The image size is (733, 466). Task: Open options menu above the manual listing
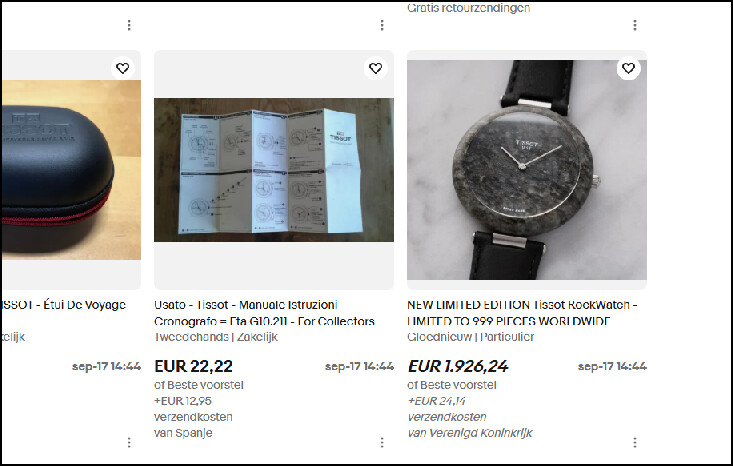(382, 25)
